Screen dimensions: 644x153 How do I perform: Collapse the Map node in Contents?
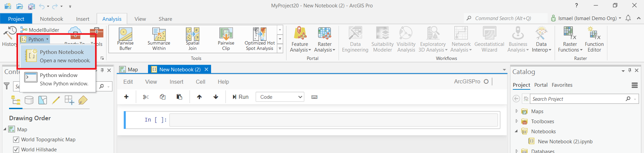5,129
